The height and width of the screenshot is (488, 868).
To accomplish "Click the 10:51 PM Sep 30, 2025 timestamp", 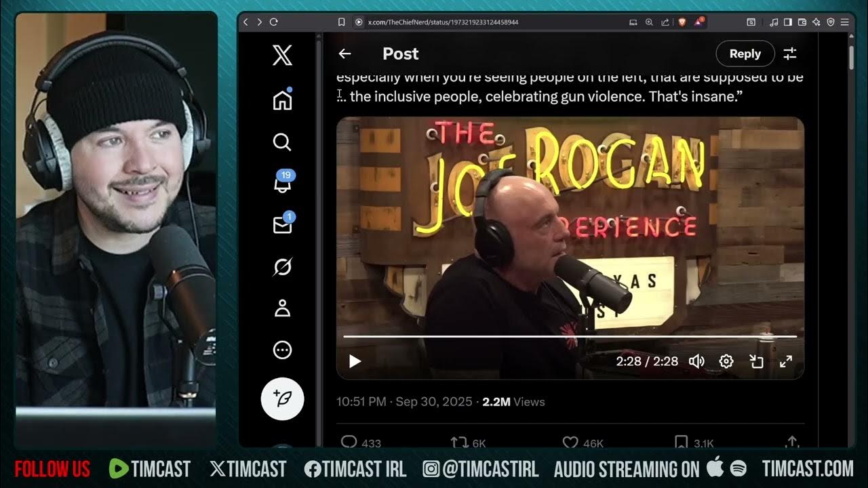I will click(x=404, y=402).
